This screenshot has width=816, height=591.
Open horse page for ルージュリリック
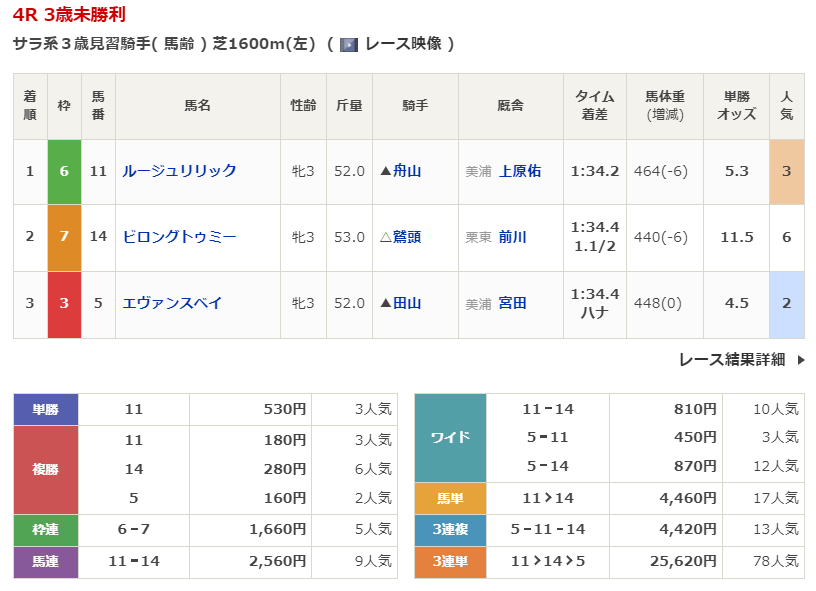[179, 171]
